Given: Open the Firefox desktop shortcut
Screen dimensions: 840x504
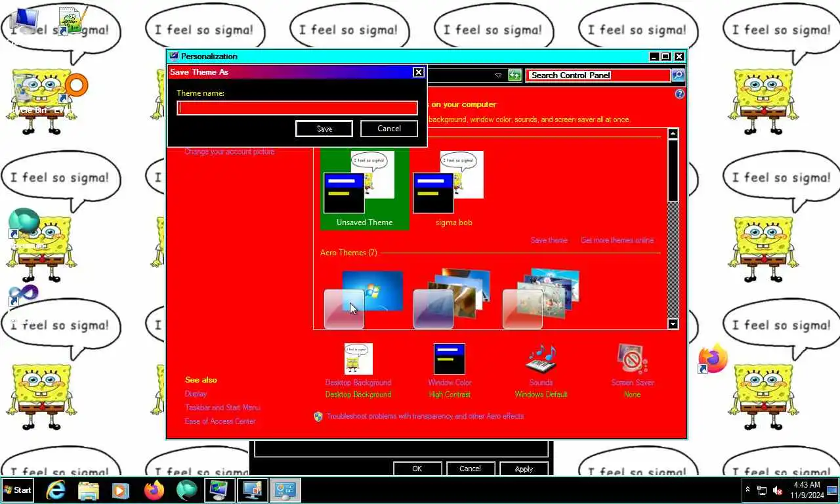Looking at the screenshot, I should click(x=713, y=359).
